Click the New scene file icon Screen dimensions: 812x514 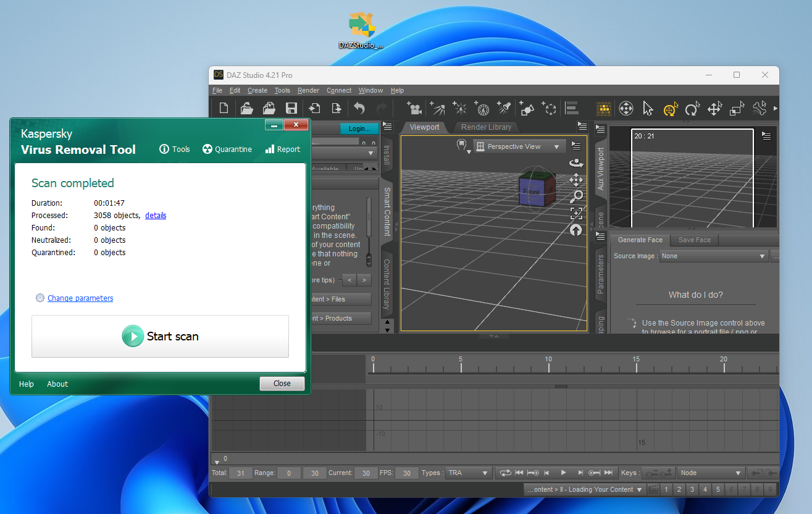pos(224,109)
